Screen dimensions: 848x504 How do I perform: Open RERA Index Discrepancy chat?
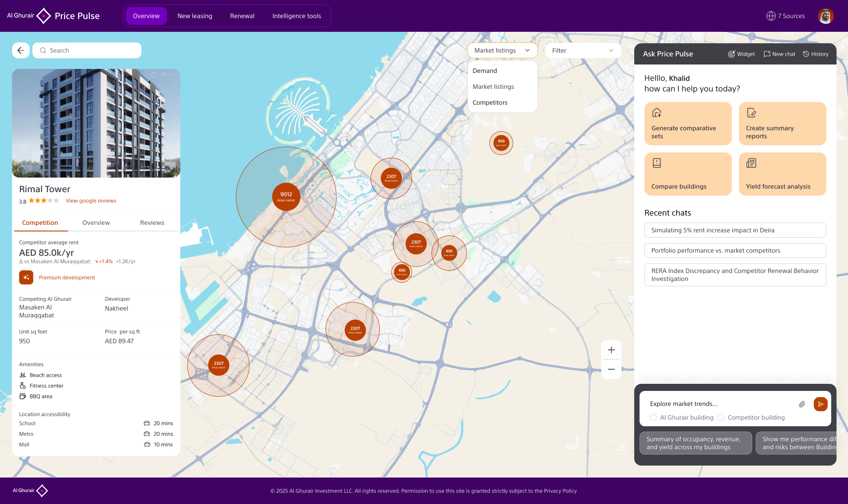pos(735,275)
